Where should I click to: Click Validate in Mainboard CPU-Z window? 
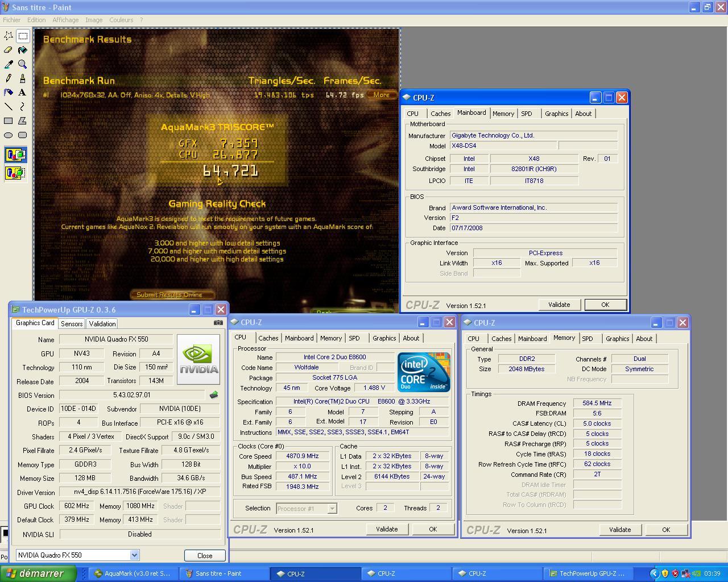(559, 305)
